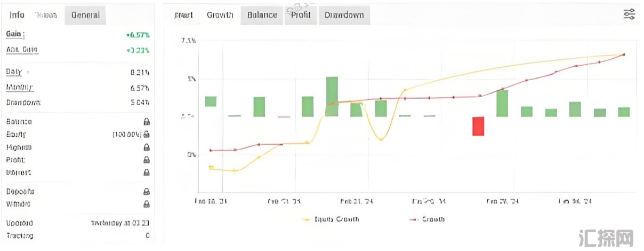Click the lock icon beside Deposits
Image resolution: width=644 pixels, height=251 pixels.
(146, 191)
